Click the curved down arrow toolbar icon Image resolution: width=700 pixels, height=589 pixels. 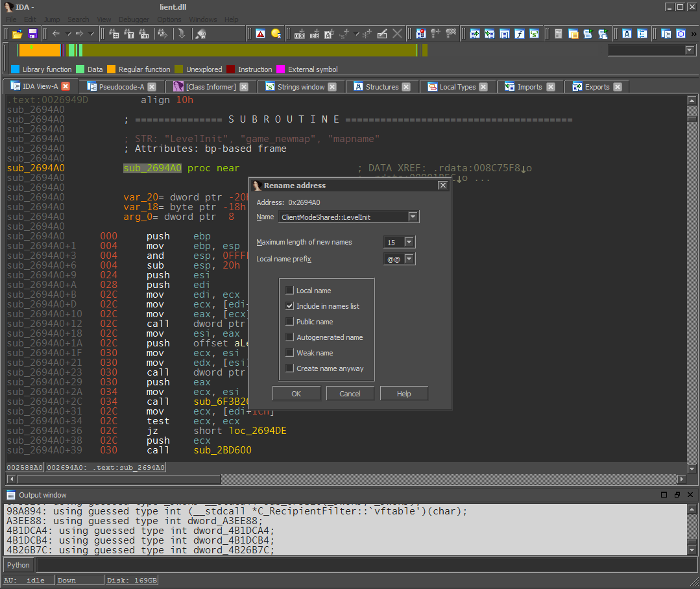[181, 34]
